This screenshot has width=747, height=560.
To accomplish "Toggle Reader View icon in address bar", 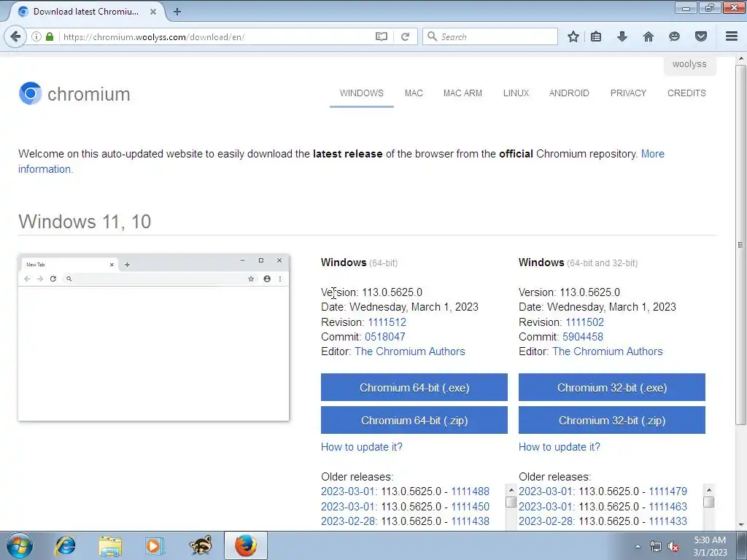I will [x=381, y=36].
